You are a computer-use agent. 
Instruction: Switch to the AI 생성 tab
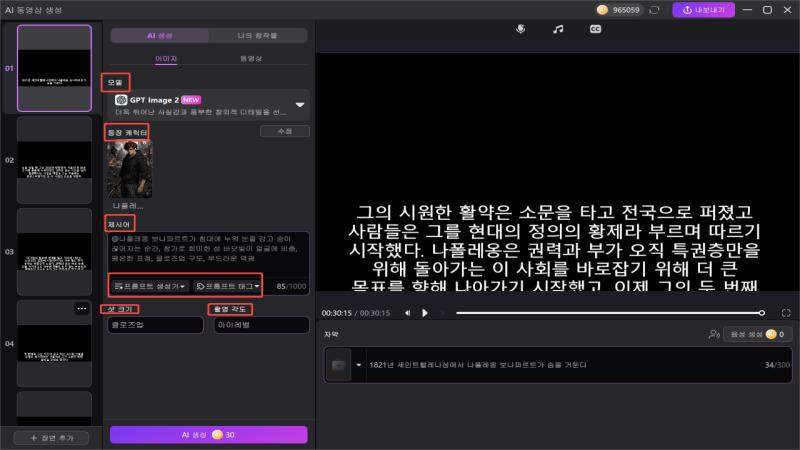pyautogui.click(x=160, y=36)
